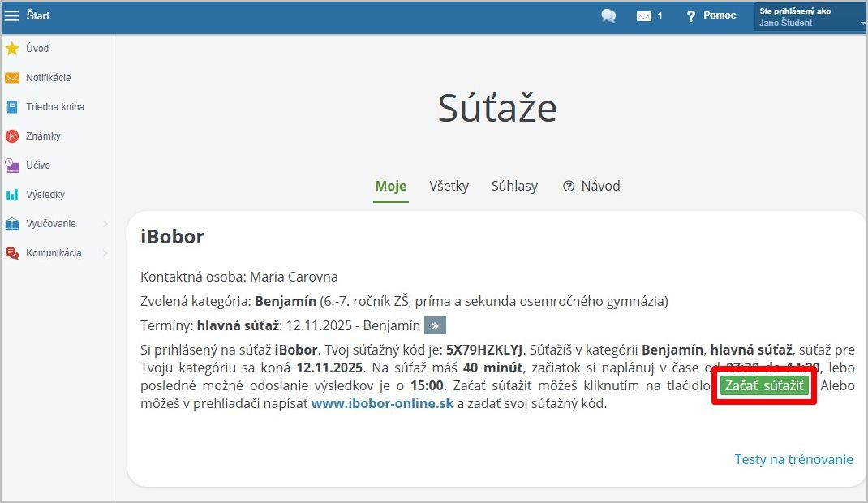Click the Notifikácie envelope icon in sidebar
The height and width of the screenshot is (503, 868).
click(x=12, y=78)
